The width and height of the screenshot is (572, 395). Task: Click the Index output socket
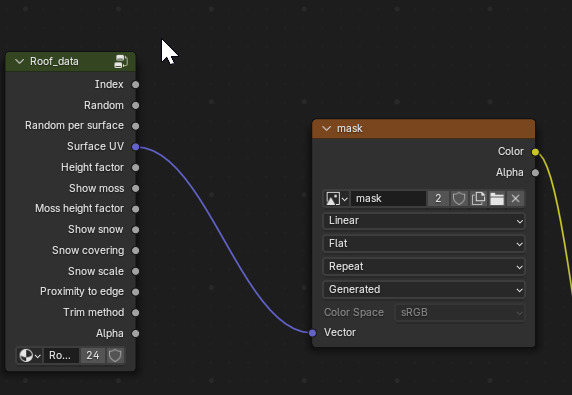coord(136,85)
